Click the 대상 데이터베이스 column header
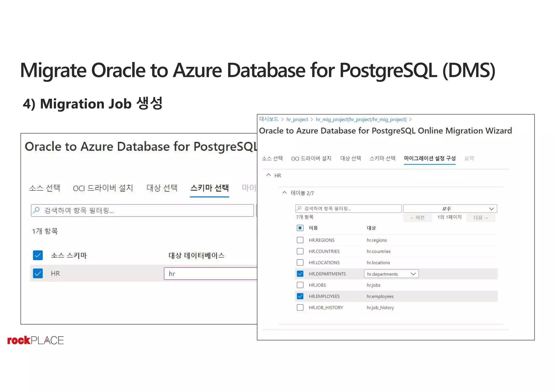The image size is (555, 392). tap(196, 255)
